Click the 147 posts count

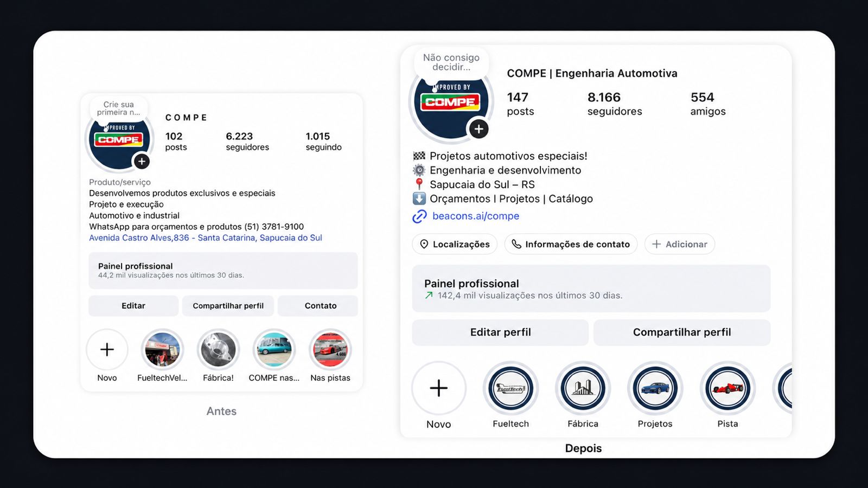[x=520, y=104]
